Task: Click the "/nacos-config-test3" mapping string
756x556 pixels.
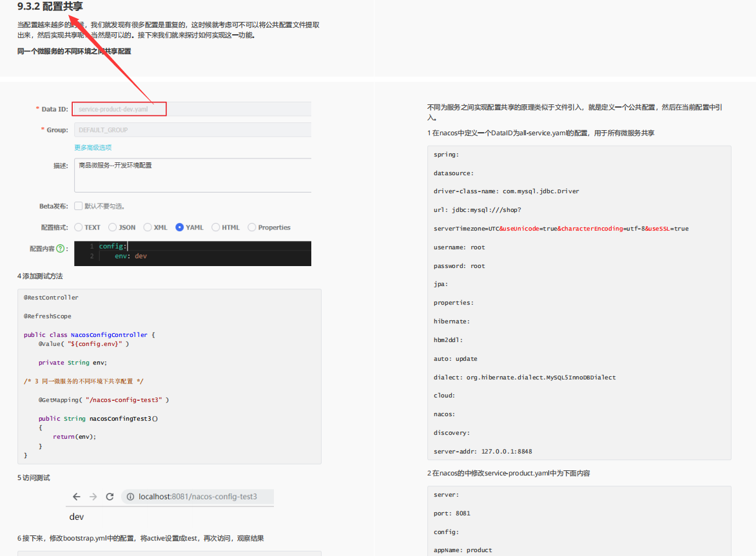Action: (124, 400)
